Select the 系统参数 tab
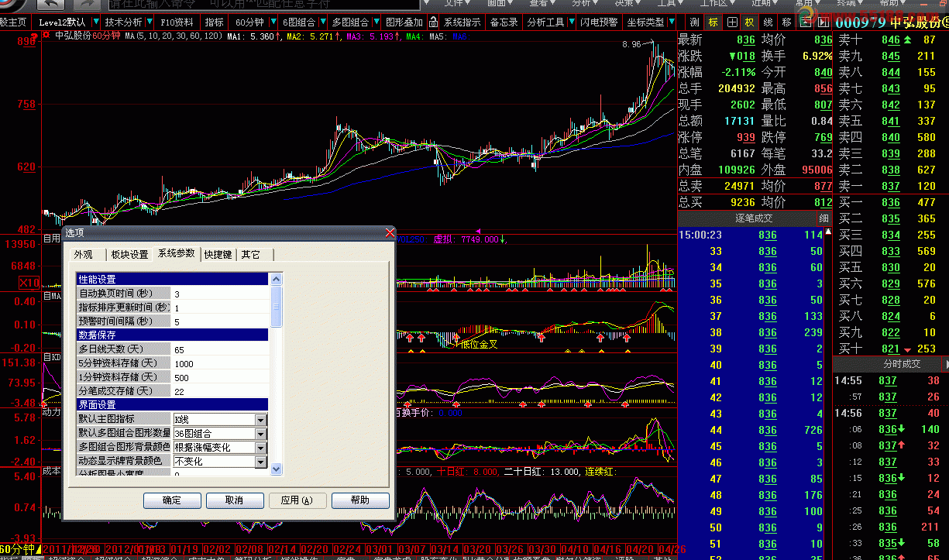The width and height of the screenshot is (949, 560). (177, 253)
